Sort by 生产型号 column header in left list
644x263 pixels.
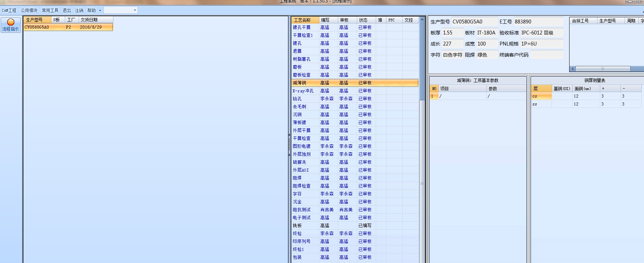click(x=38, y=20)
